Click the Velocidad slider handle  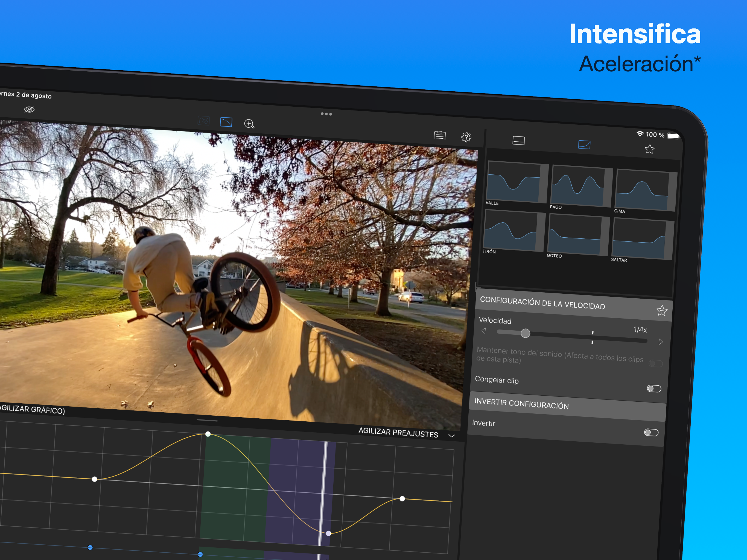tap(525, 334)
